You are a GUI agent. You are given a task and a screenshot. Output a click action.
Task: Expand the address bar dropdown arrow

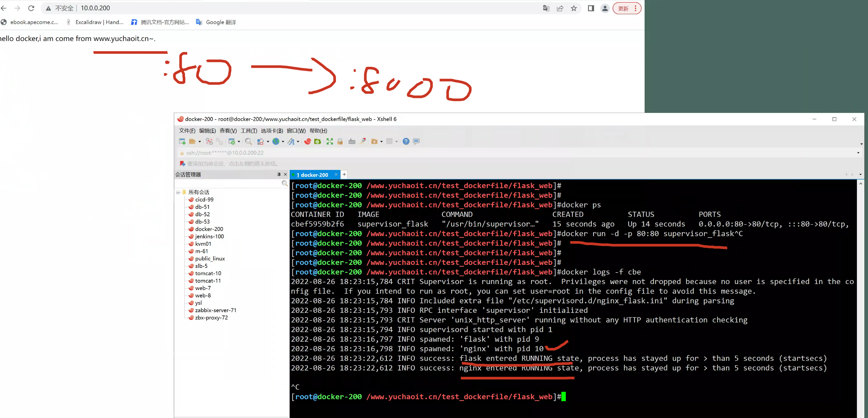point(858,153)
